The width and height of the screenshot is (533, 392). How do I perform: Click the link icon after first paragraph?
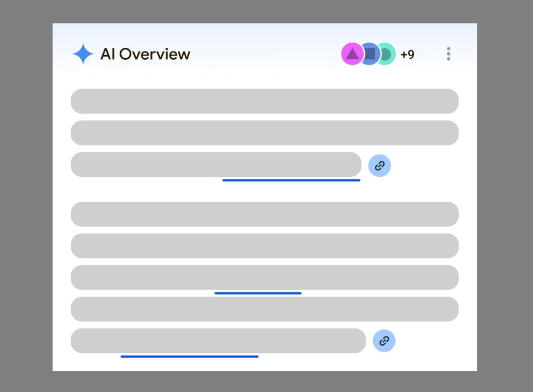[379, 166]
